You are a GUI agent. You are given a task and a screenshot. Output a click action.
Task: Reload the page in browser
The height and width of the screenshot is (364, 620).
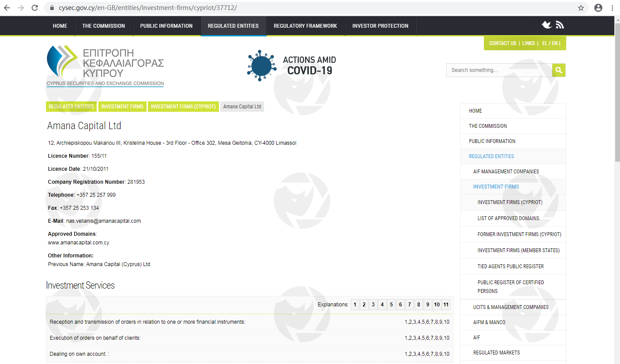pos(35,8)
